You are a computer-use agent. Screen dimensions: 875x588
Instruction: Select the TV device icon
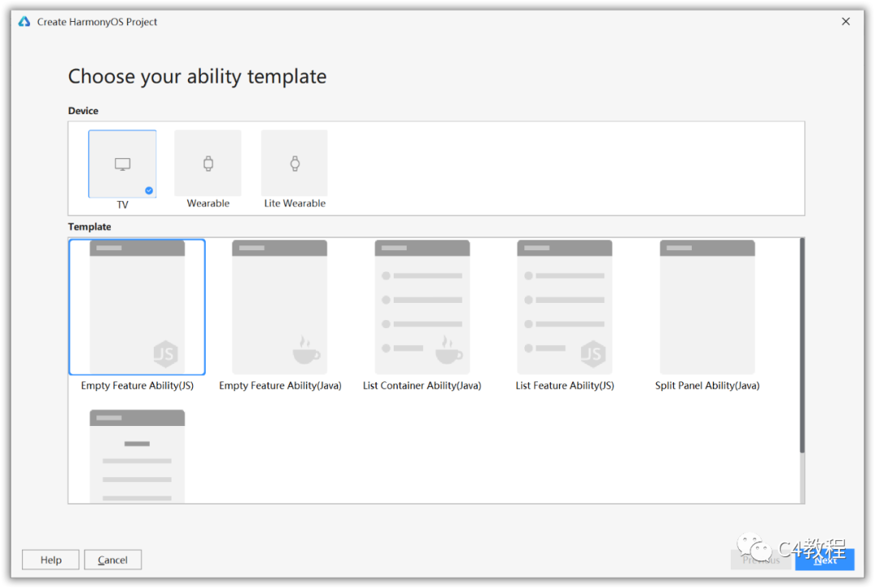122,164
